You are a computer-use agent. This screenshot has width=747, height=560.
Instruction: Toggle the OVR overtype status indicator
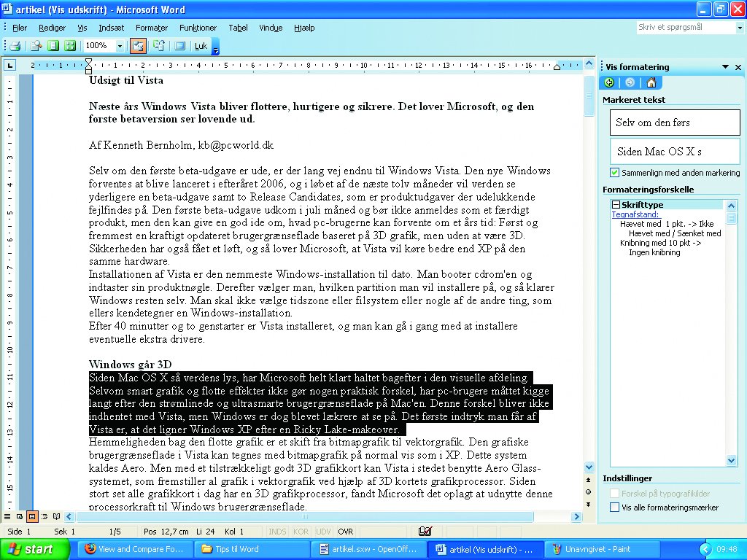coord(345,532)
